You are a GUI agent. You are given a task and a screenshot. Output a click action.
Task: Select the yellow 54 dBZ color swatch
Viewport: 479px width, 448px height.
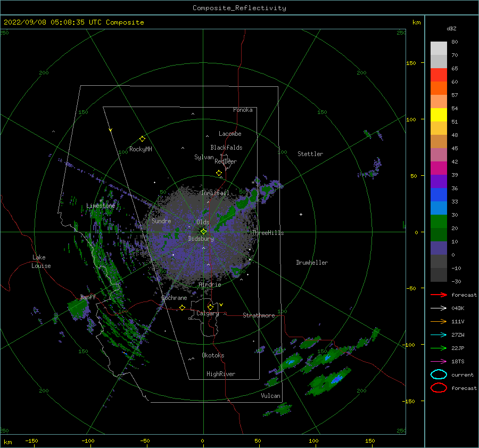click(439, 115)
